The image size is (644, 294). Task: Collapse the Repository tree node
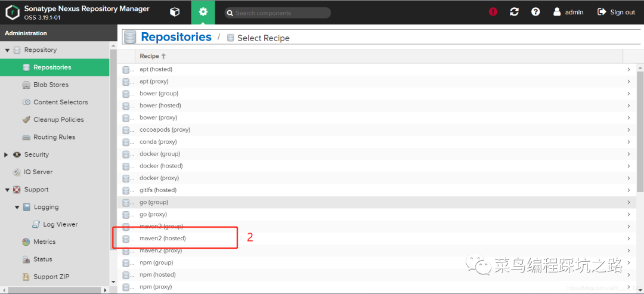pyautogui.click(x=7, y=50)
